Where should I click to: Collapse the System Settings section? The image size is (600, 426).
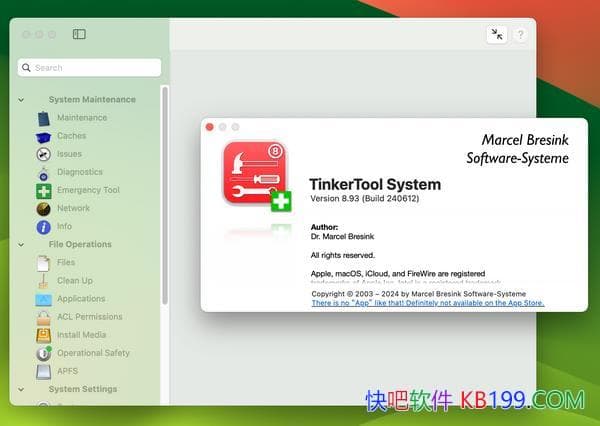(21, 389)
